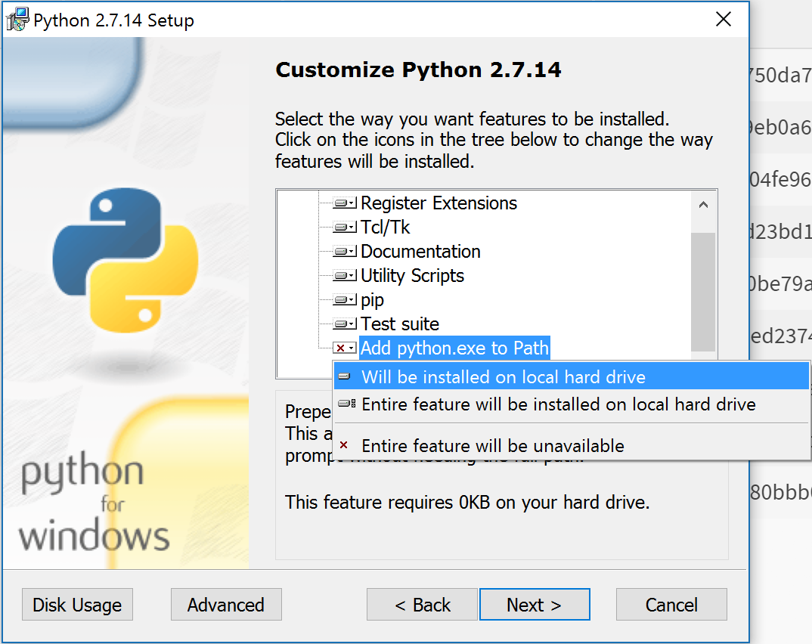The width and height of the screenshot is (812, 644).
Task: Click the red X icon beside Add python.exe to Path
Action: click(345, 348)
